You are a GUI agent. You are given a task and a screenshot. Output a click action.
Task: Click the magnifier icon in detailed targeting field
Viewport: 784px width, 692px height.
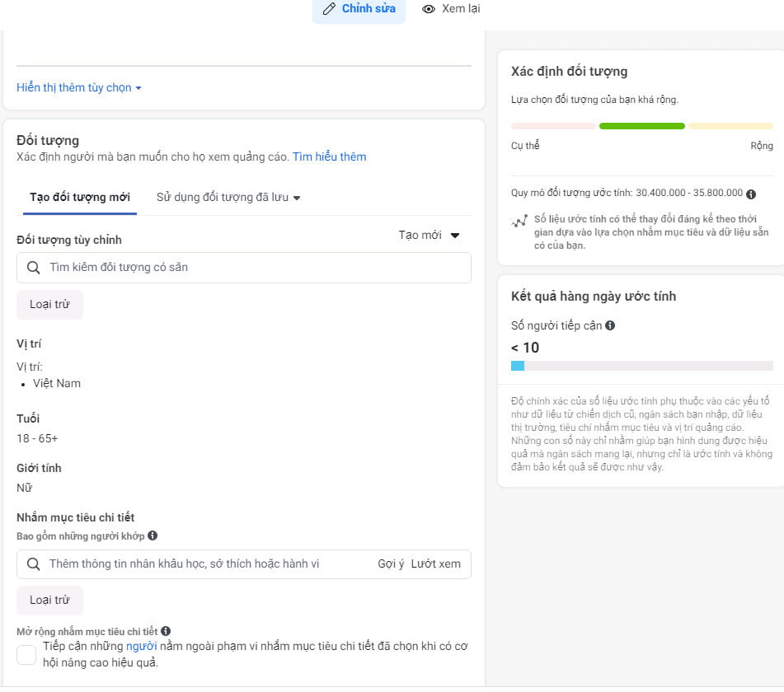click(34, 564)
